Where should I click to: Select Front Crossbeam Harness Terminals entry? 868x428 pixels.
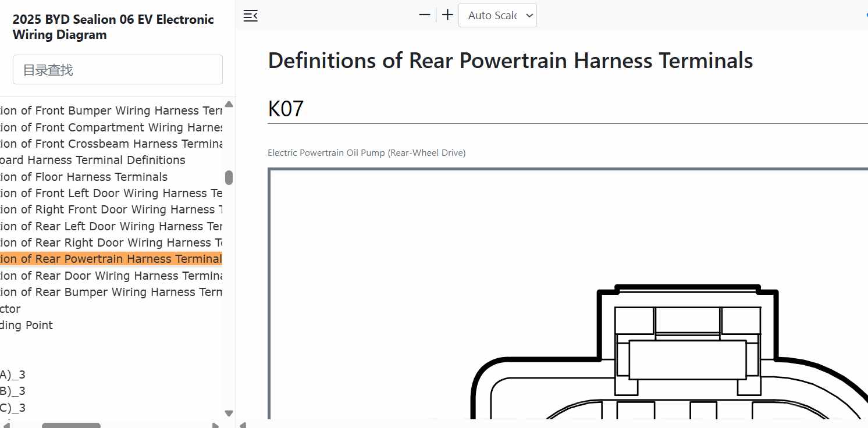(111, 144)
